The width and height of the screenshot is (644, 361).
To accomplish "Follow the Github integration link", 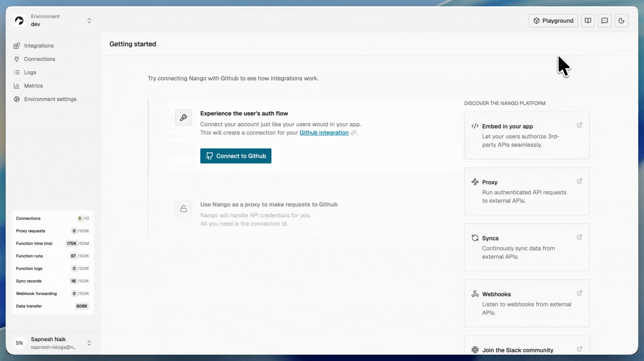I will 324,133.
